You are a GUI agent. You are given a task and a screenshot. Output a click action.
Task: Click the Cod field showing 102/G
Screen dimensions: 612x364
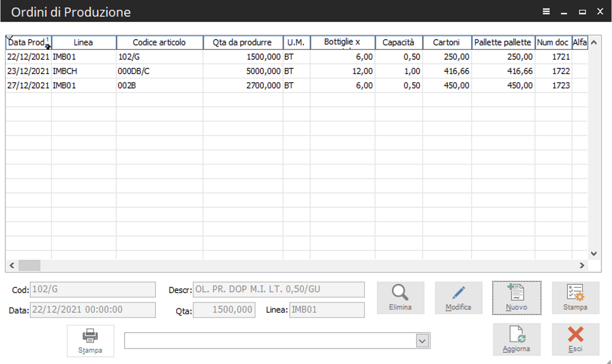coord(93,290)
